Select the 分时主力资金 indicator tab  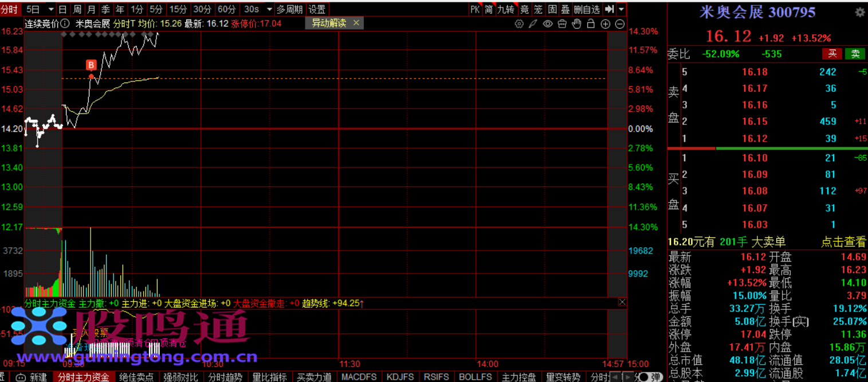click(84, 377)
